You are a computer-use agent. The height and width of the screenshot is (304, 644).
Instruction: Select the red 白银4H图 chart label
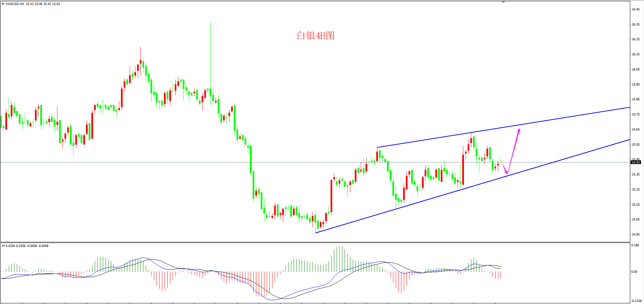pos(315,36)
